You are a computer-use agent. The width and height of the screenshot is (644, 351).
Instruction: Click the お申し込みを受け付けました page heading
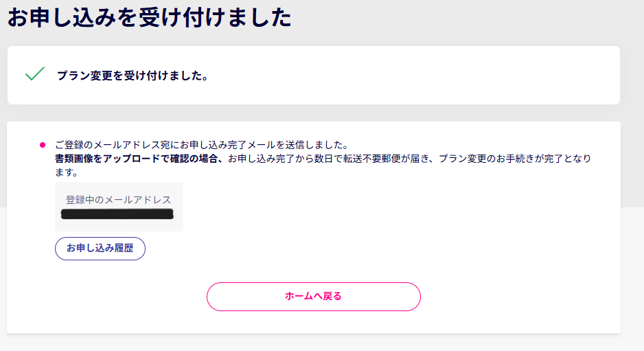(x=150, y=19)
